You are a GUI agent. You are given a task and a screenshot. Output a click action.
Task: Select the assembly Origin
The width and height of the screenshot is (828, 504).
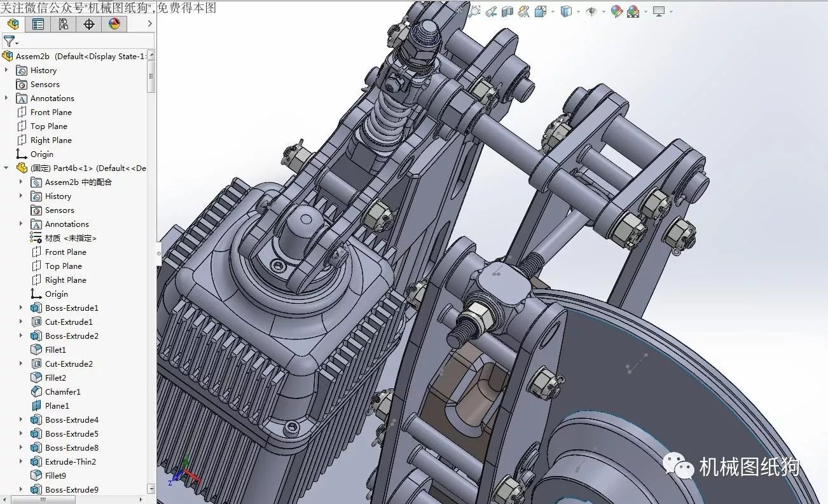point(35,154)
